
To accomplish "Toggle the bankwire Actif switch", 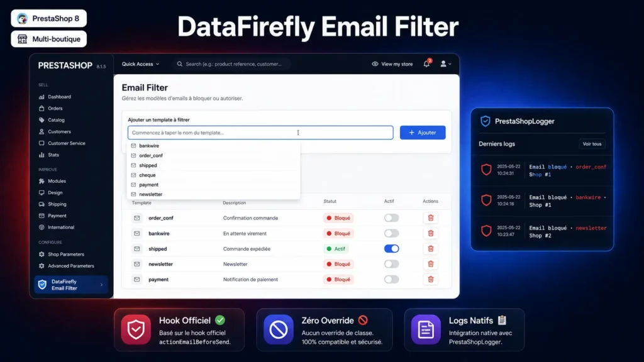I will tap(391, 234).
